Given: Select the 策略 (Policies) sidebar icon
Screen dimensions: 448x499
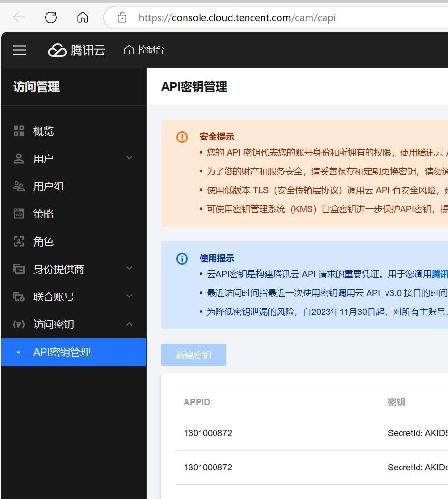Looking at the screenshot, I should click(x=18, y=214).
